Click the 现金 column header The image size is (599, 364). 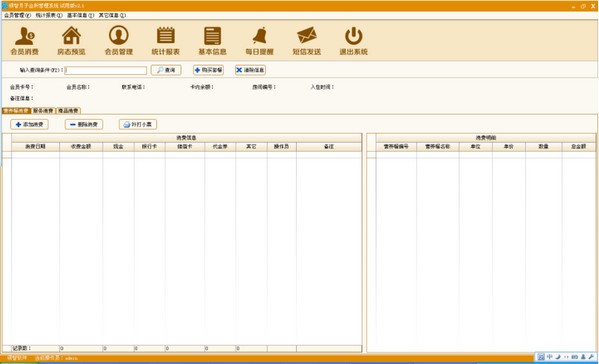coord(118,147)
